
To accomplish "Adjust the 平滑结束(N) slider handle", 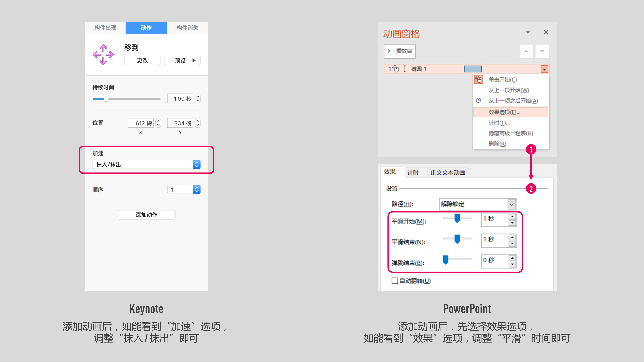I will 457,239.
